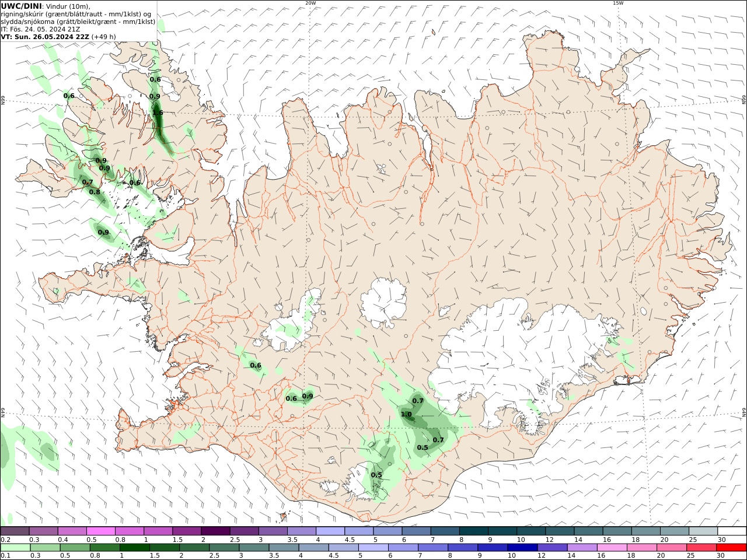Select bright pink upper swatch between 0.5 and 0.8
747x560 pixels.
101,531
